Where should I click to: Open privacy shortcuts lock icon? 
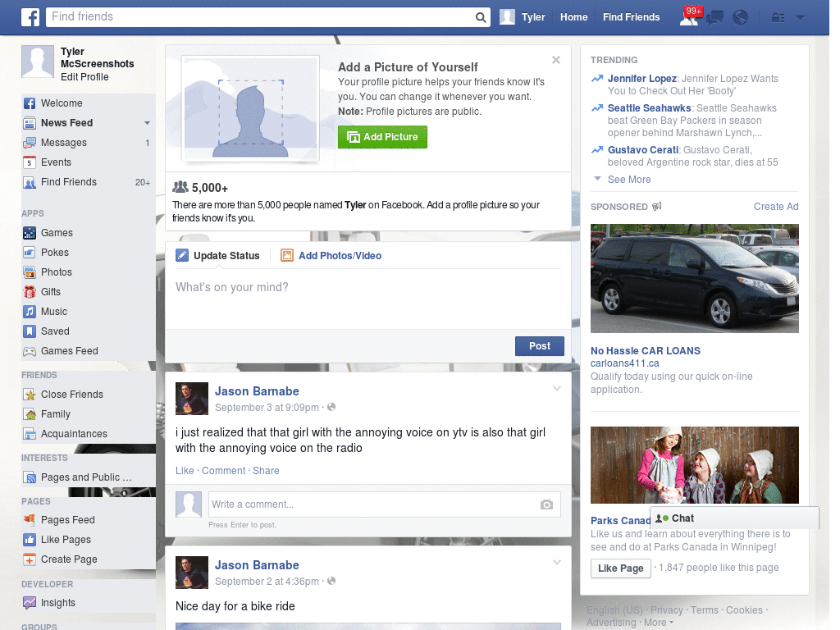(x=778, y=18)
